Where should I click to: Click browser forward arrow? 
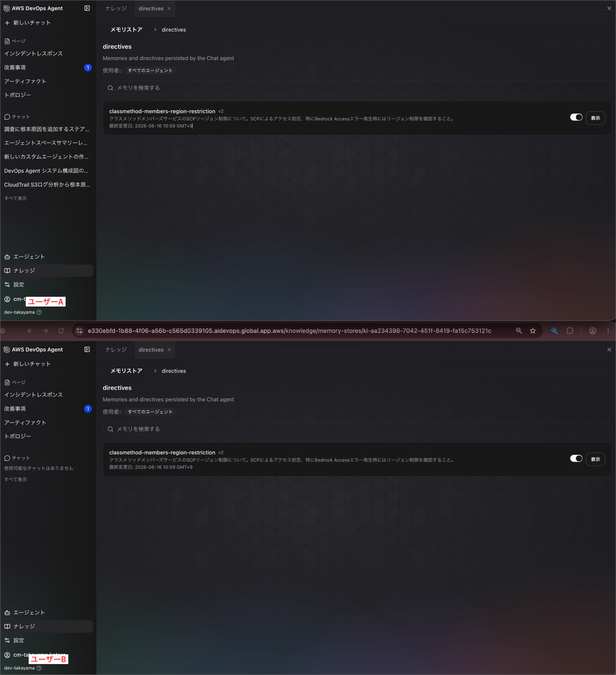(x=45, y=331)
